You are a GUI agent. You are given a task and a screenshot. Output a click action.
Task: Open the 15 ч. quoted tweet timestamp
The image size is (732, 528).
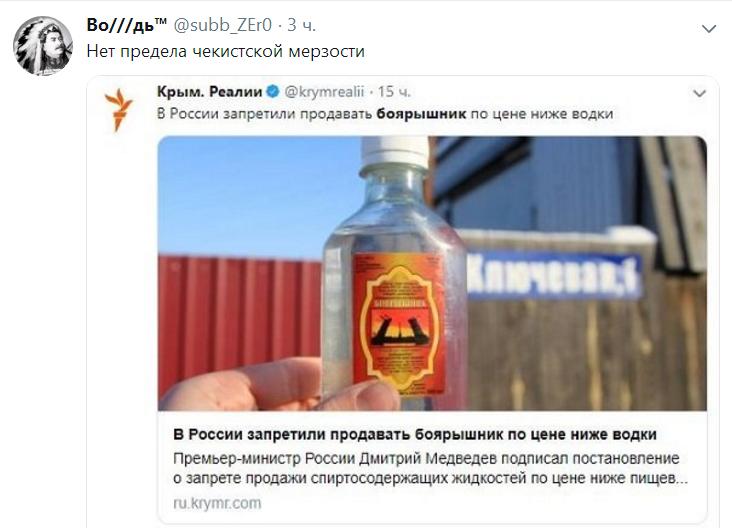394,92
